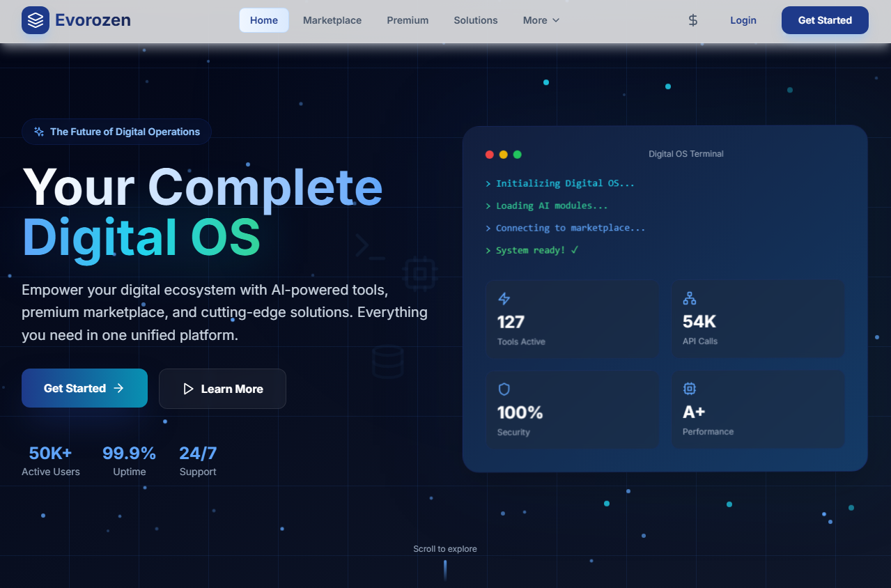
Task: Click the hero Get Started arrow button
Action: click(x=84, y=388)
